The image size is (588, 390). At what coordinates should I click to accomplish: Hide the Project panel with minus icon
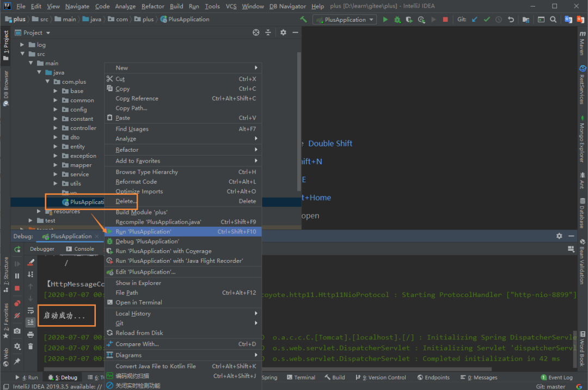[296, 33]
